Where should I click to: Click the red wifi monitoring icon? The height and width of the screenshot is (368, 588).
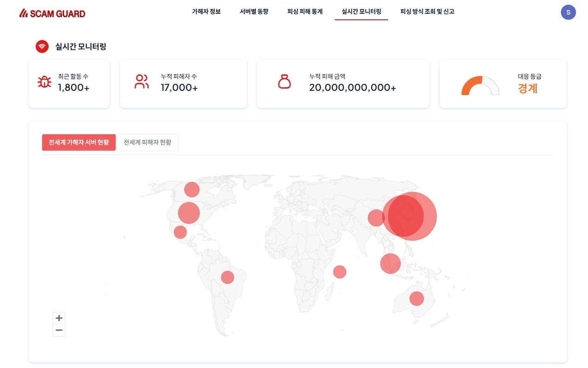point(42,46)
